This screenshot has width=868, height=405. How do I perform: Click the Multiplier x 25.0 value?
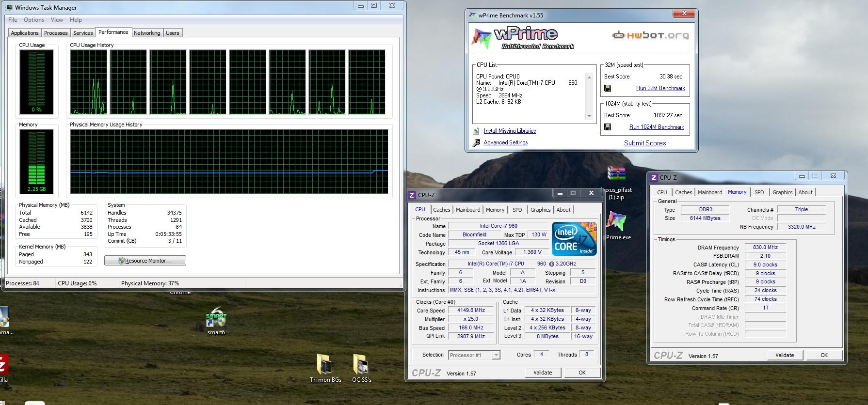pyautogui.click(x=470, y=319)
